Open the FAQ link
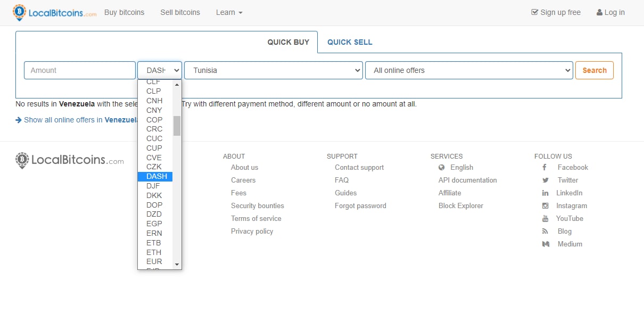Screen dimensions: 644x313 (x=342, y=180)
